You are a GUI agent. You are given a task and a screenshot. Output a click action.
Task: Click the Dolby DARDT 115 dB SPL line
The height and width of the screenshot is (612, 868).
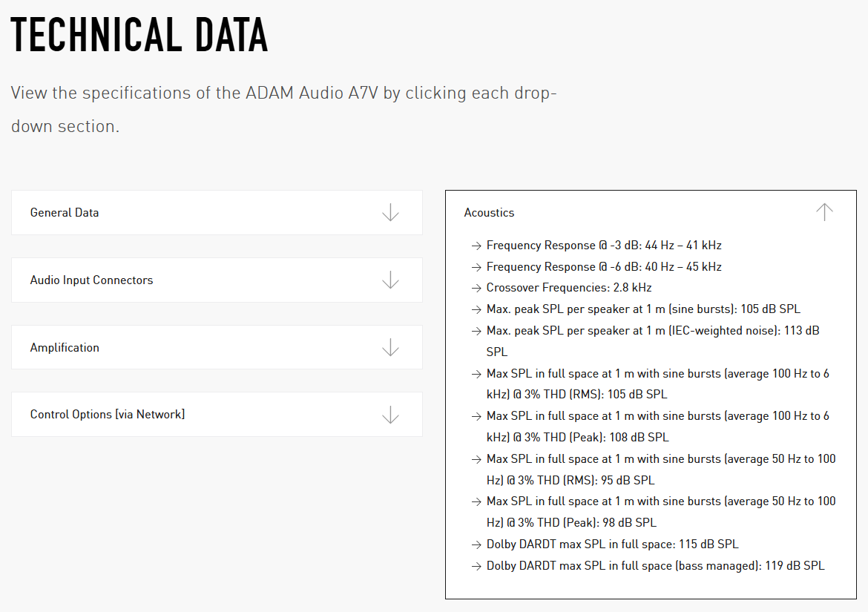pyautogui.click(x=612, y=544)
